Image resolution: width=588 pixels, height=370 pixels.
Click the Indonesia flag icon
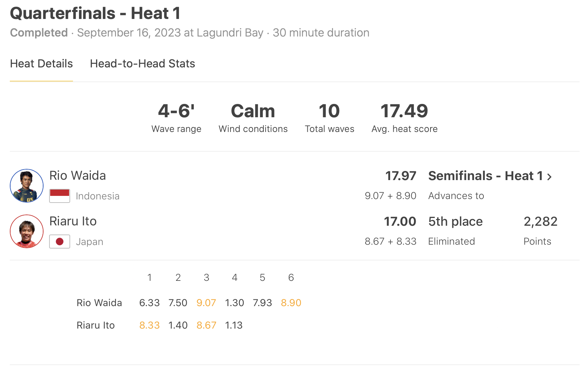coord(60,196)
